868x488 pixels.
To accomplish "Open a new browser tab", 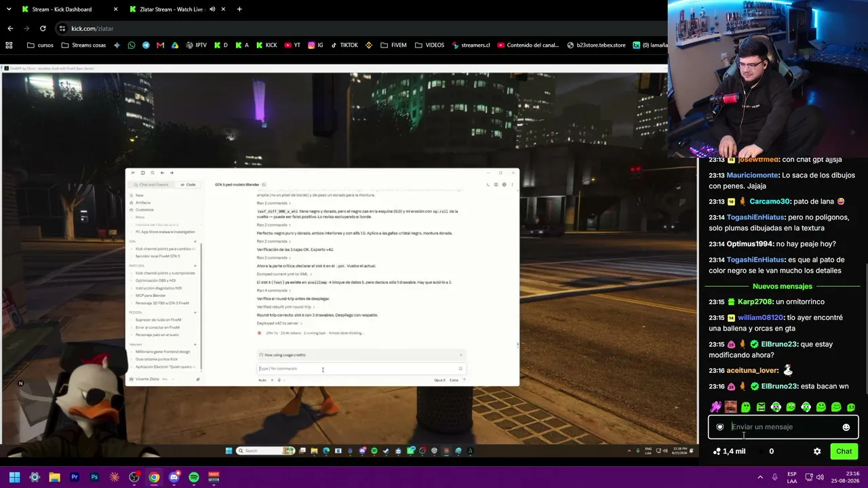I will pos(239,9).
